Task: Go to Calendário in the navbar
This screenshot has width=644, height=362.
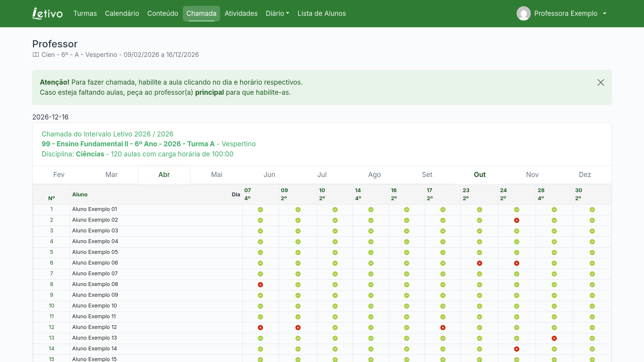Action: (x=122, y=13)
